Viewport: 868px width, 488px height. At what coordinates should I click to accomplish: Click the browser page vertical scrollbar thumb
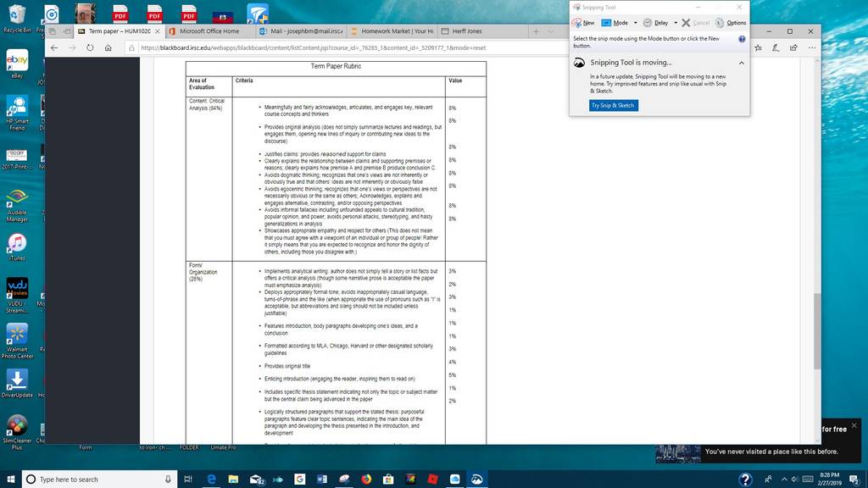pos(817,331)
